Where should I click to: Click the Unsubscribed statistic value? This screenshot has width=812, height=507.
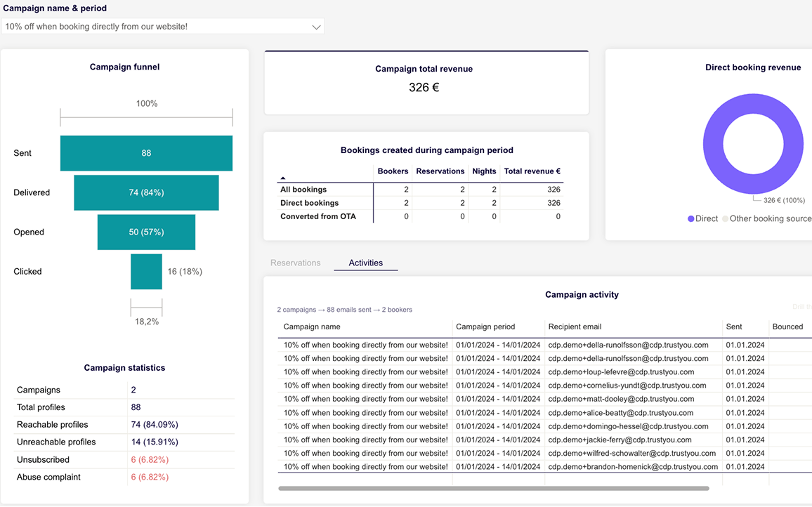pos(149,460)
